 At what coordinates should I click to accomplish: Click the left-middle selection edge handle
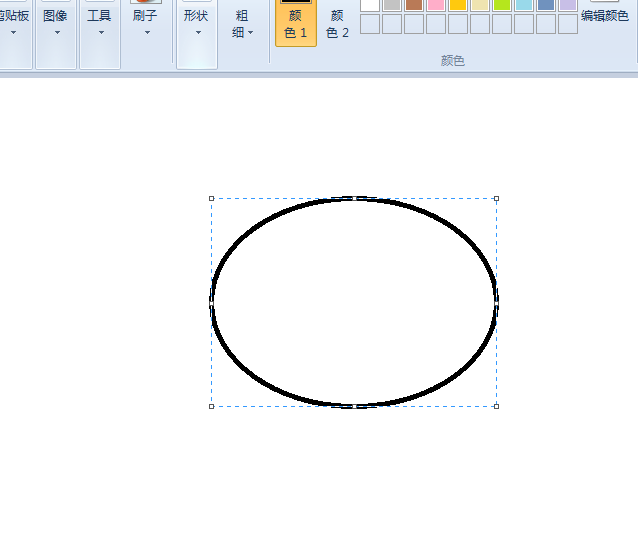(x=211, y=302)
